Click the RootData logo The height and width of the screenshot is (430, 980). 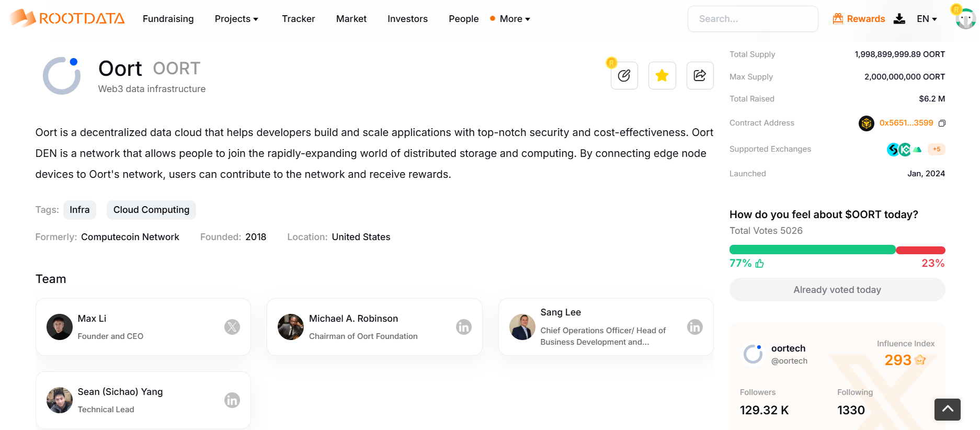pyautogui.click(x=67, y=18)
